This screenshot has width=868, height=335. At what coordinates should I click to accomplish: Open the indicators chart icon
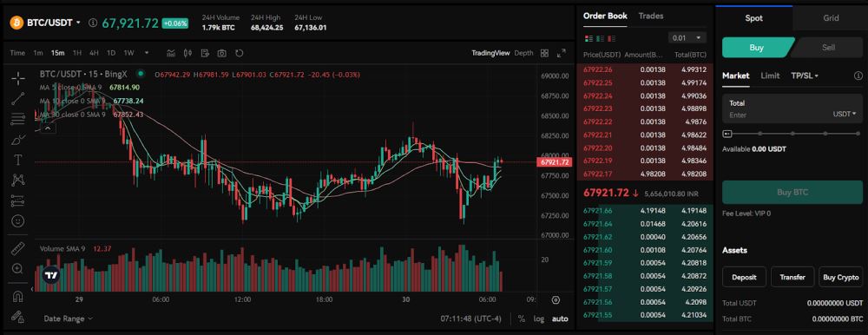tap(171, 53)
